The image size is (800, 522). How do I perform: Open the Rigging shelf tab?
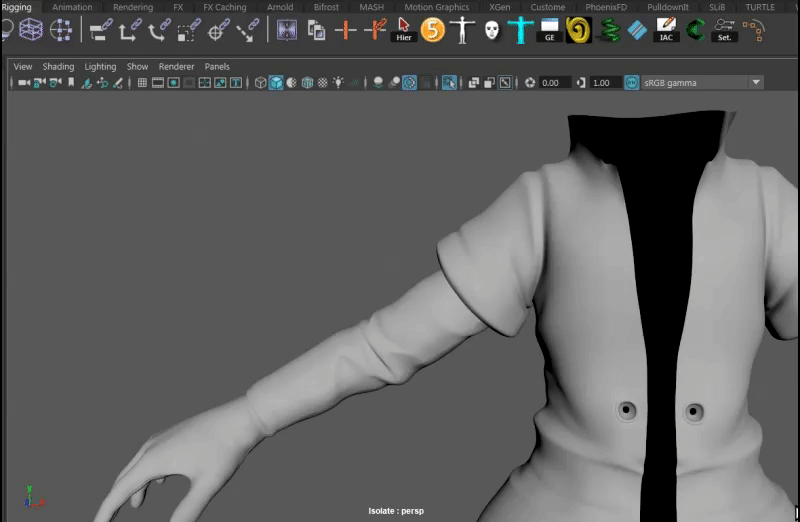coord(16,7)
